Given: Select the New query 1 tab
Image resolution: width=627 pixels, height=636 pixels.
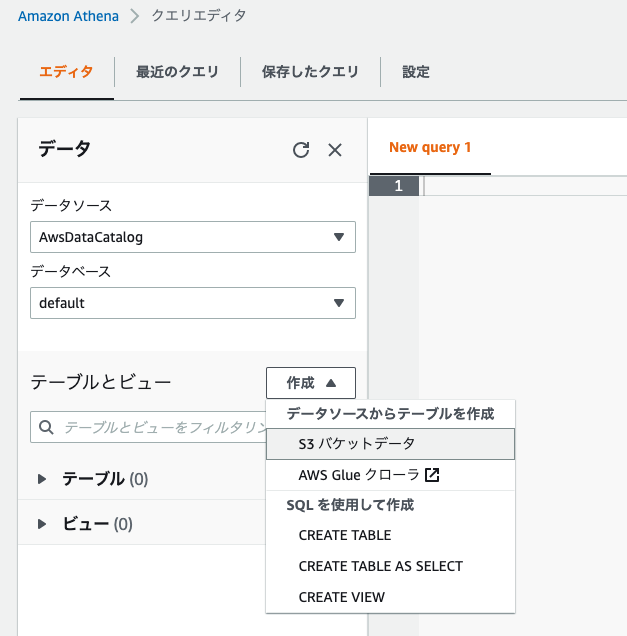Looking at the screenshot, I should (430, 147).
